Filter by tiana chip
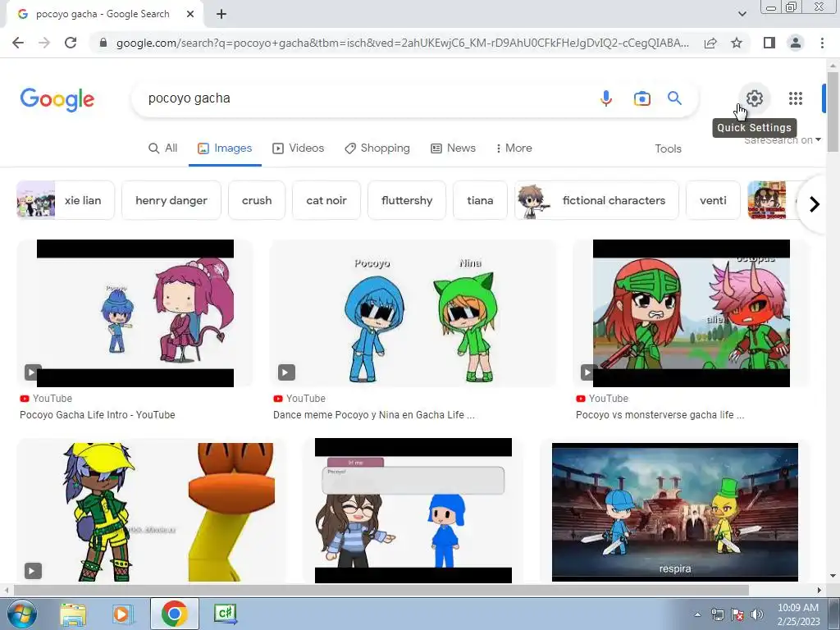This screenshot has height=630, width=840. coord(480,200)
